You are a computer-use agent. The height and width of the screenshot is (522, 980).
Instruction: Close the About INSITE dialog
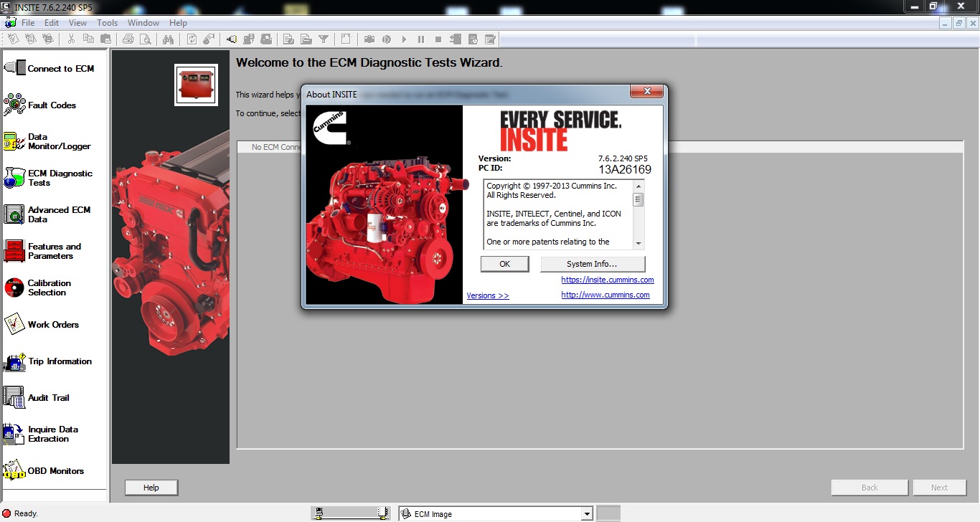tap(646, 91)
